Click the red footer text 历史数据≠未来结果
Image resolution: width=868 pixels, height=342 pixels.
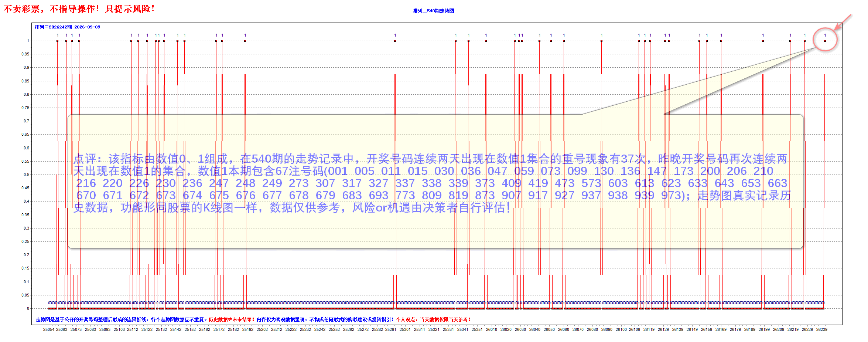click(x=230, y=319)
